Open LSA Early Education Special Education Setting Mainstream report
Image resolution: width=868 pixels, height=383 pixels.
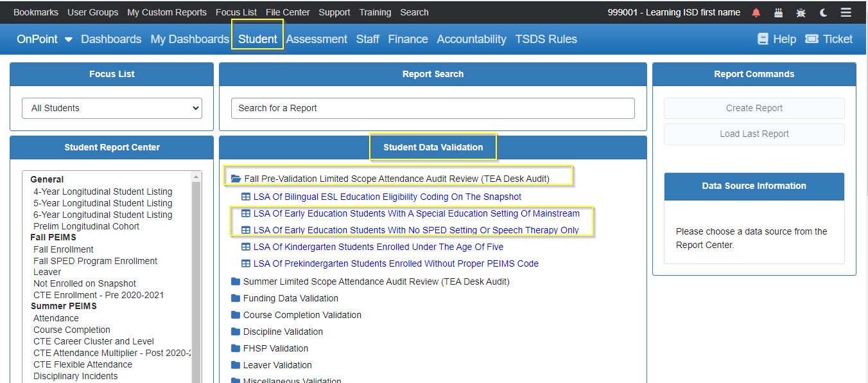pos(417,213)
